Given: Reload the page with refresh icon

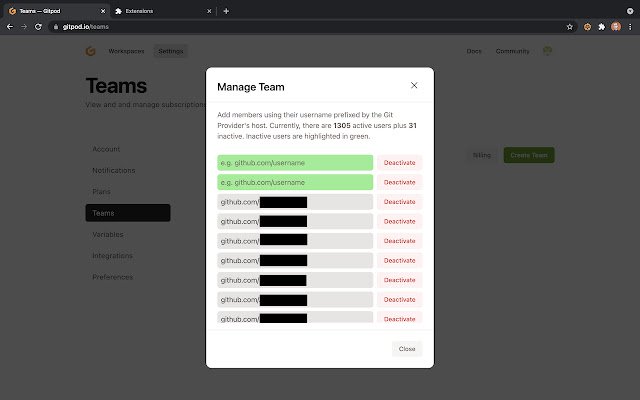Looking at the screenshot, I should [x=38, y=27].
